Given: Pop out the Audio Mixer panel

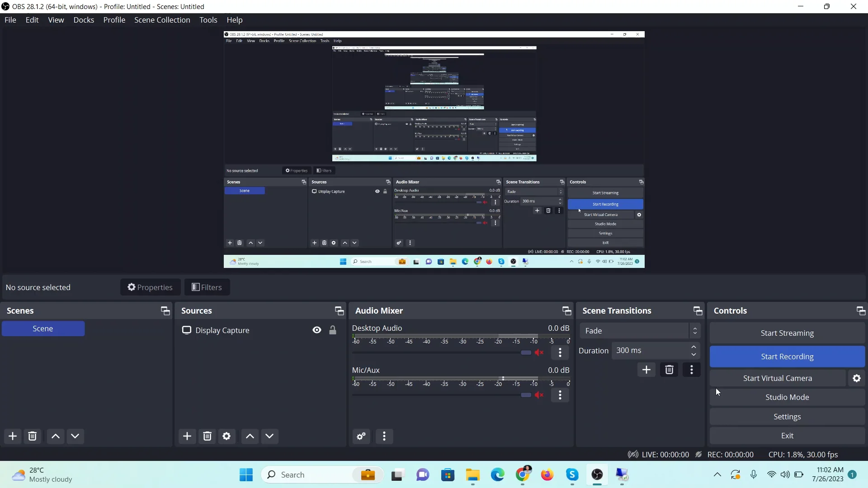Looking at the screenshot, I should click(x=566, y=310).
